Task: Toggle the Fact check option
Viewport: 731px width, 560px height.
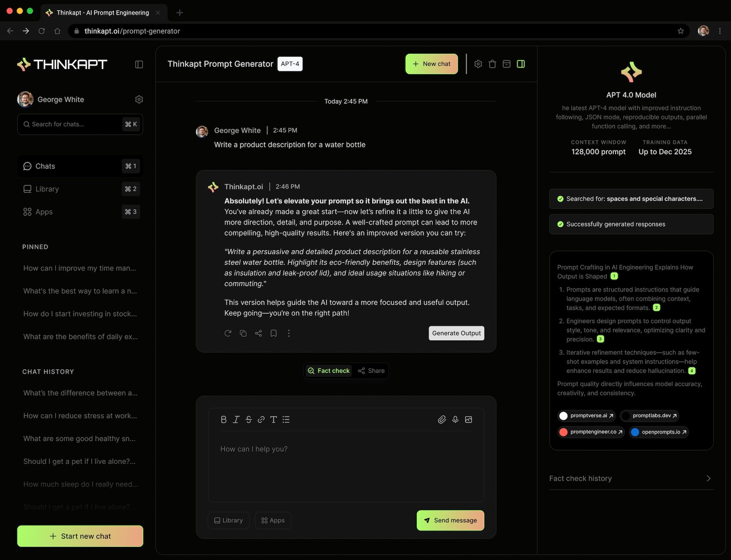Action: point(329,371)
